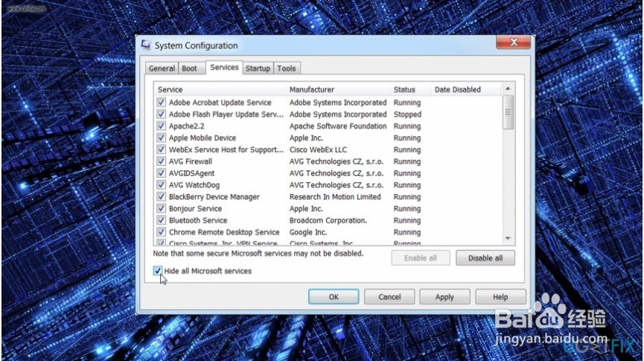Click the Cancel button
Viewport: 644px width, 361px height.
(389, 296)
